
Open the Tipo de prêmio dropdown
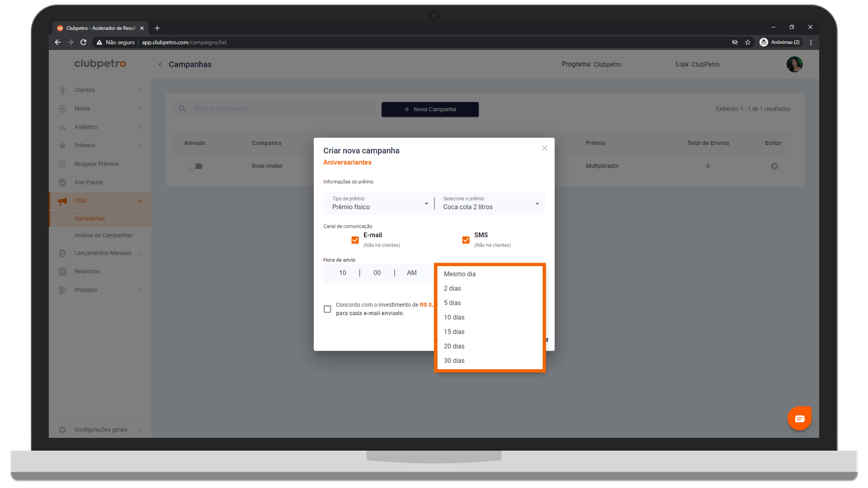click(379, 203)
